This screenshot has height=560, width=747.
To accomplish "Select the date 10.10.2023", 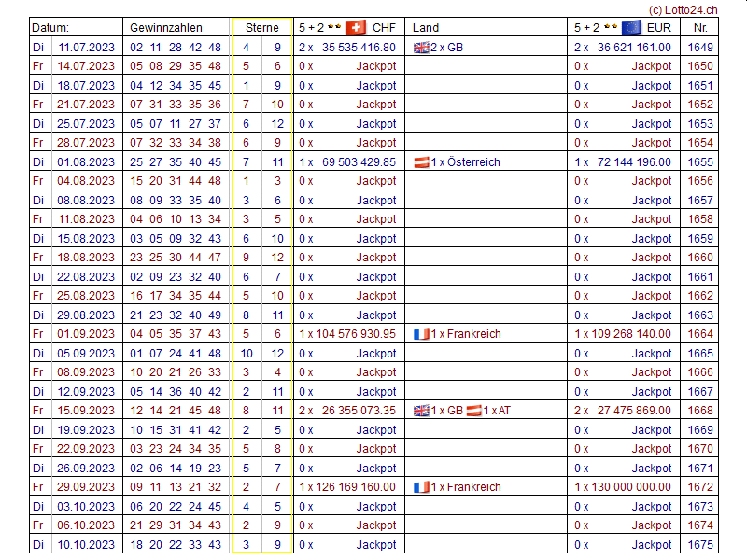I will [x=87, y=544].
